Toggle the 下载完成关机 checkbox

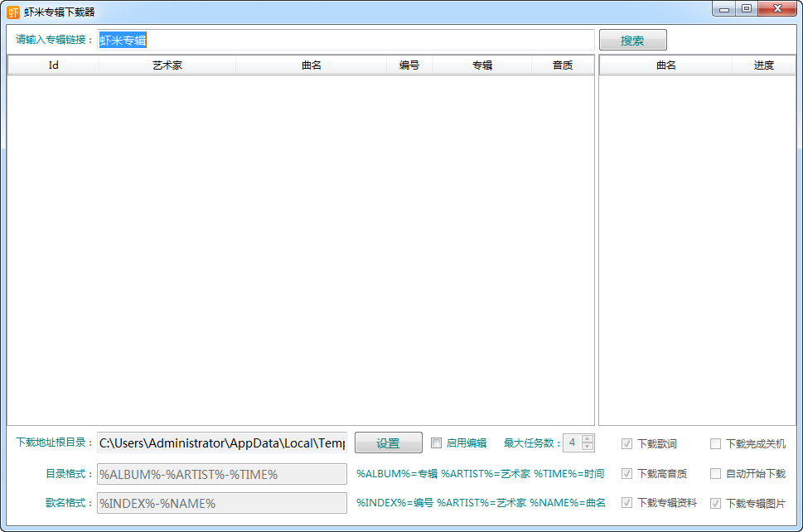716,444
